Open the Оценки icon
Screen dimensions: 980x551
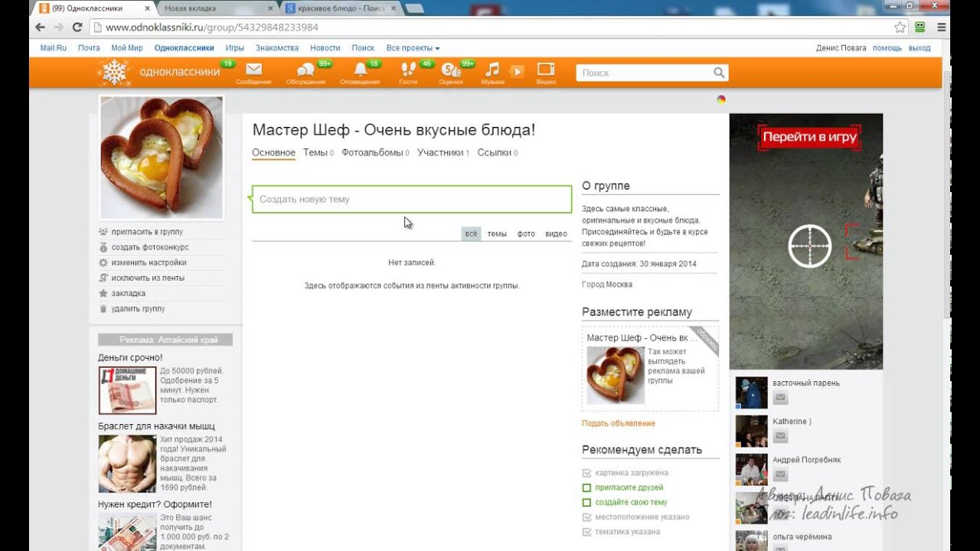tap(450, 70)
